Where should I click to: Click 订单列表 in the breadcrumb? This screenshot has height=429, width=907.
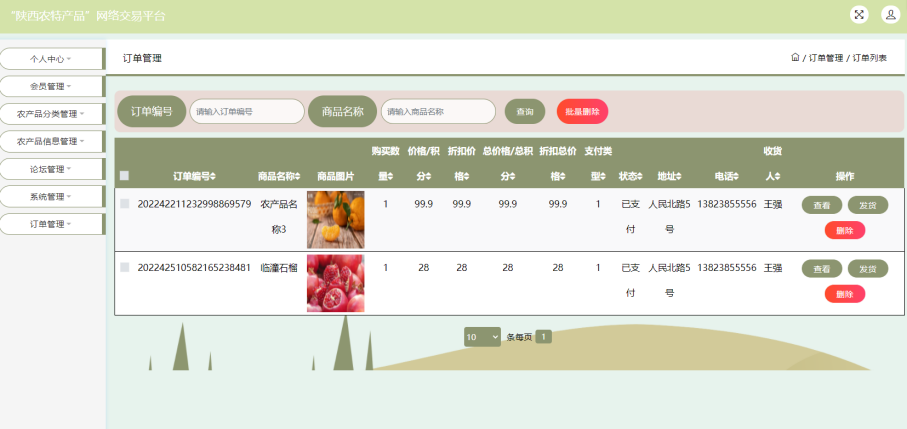coord(869,58)
